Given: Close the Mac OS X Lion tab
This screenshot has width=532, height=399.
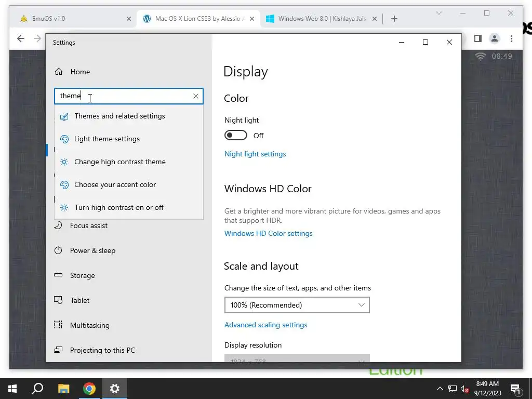Looking at the screenshot, I should (252, 19).
